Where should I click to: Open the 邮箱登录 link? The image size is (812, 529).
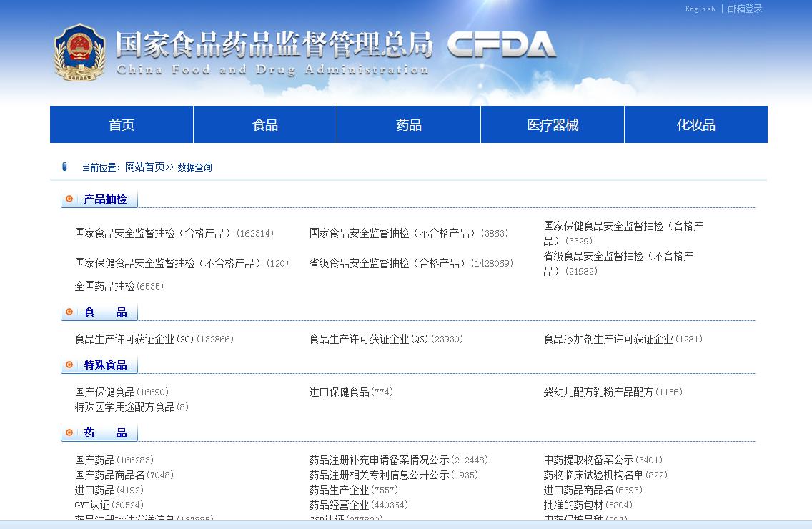click(x=745, y=9)
